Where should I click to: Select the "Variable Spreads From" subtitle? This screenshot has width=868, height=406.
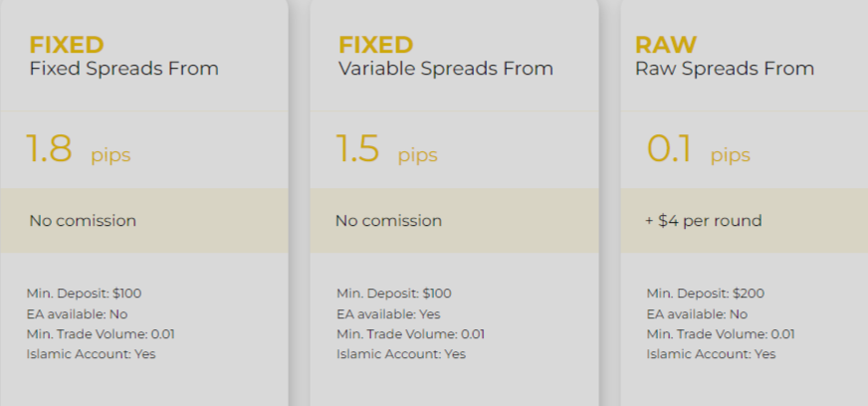pos(445,69)
